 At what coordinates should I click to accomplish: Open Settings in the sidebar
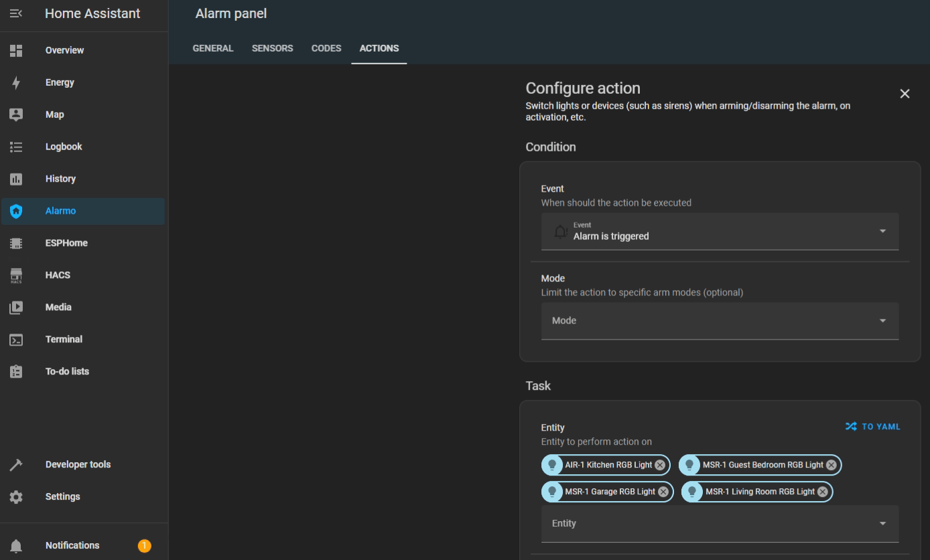[x=62, y=496]
